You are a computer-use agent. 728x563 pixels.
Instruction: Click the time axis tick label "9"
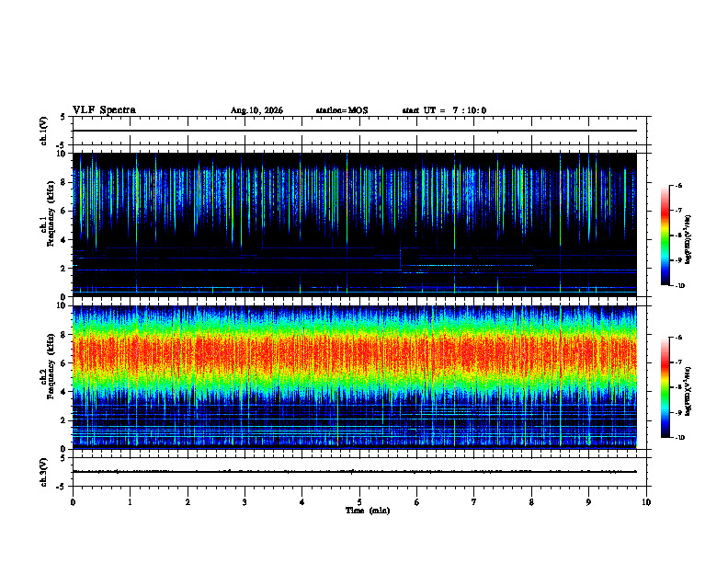[588, 502]
